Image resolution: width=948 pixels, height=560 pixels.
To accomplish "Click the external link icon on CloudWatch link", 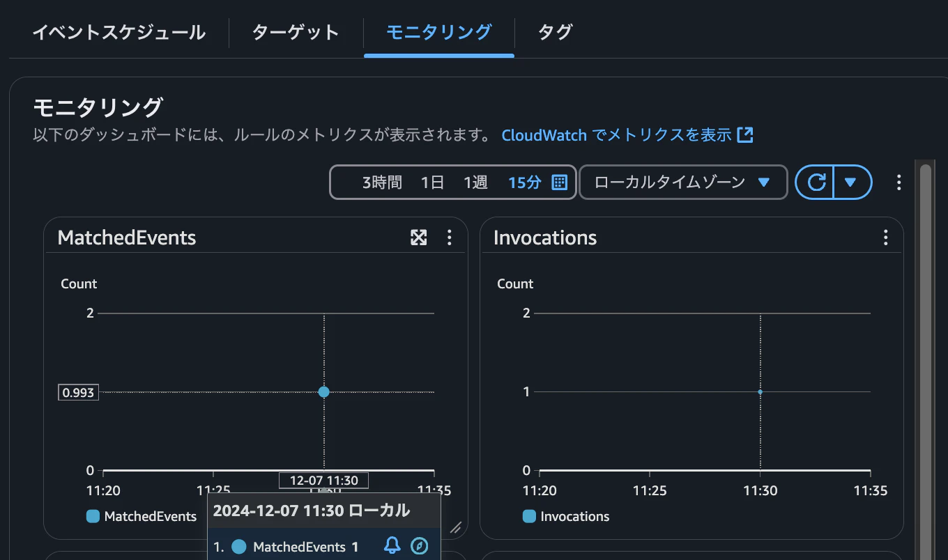I will point(746,134).
